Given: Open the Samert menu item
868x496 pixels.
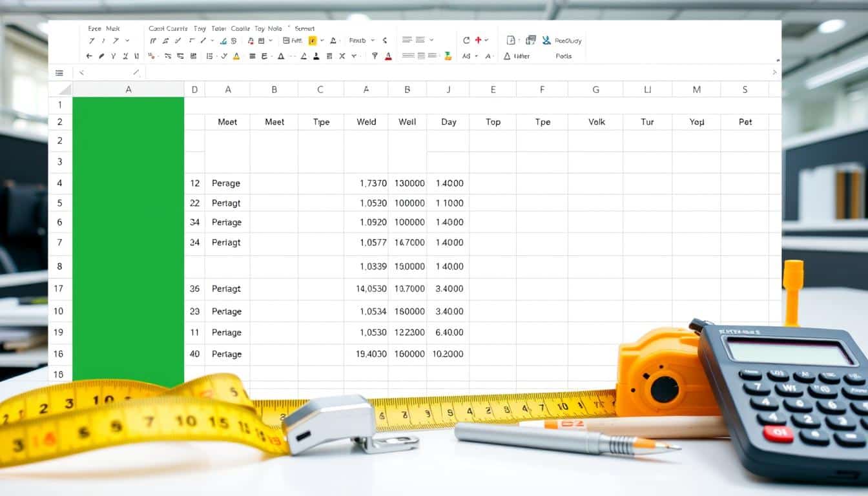Looking at the screenshot, I should (305, 28).
